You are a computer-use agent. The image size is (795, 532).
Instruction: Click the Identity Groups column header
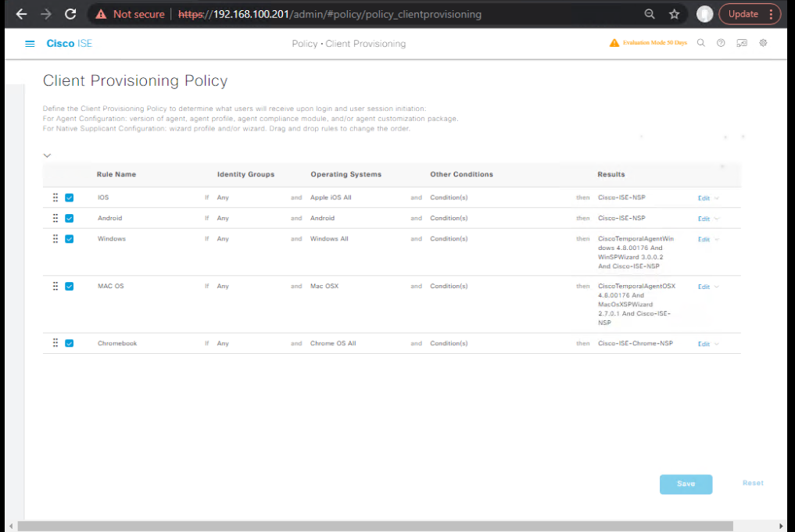pyautogui.click(x=246, y=174)
